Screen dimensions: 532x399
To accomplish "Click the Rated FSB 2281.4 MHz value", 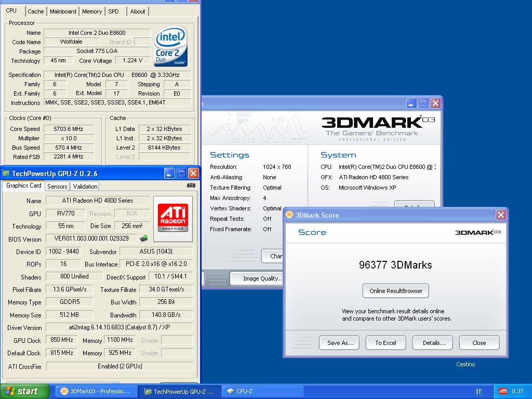I will point(69,156).
